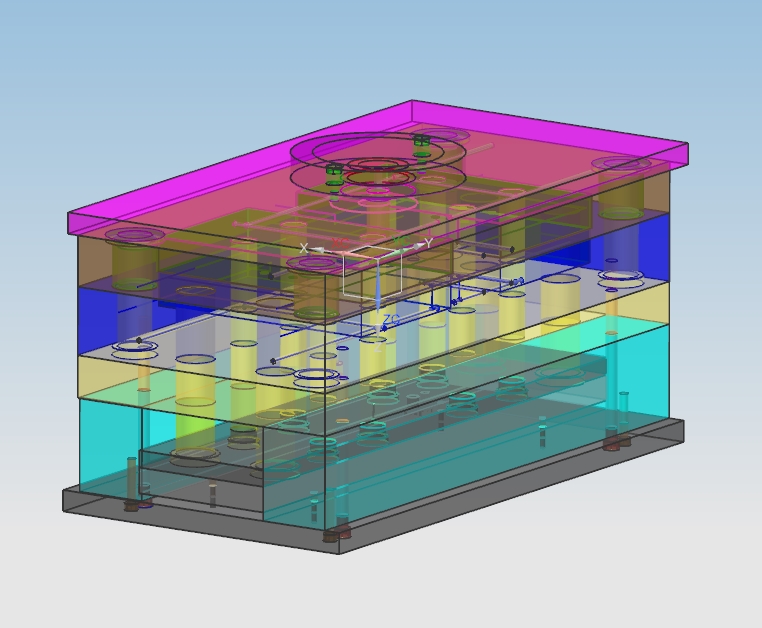Click the blue ZC axis label

click(x=391, y=320)
